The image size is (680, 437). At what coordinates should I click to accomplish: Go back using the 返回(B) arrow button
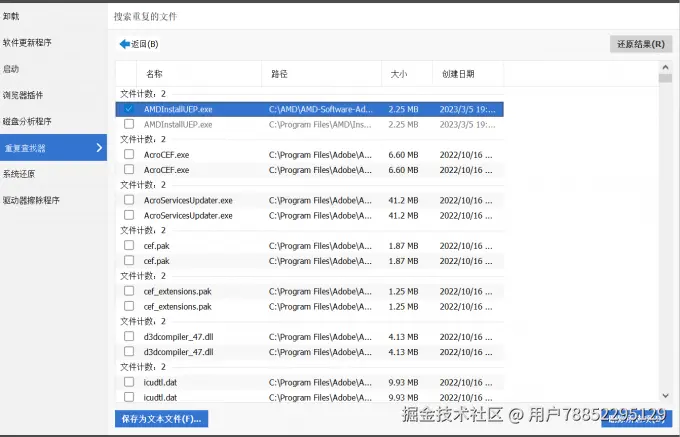click(139, 44)
